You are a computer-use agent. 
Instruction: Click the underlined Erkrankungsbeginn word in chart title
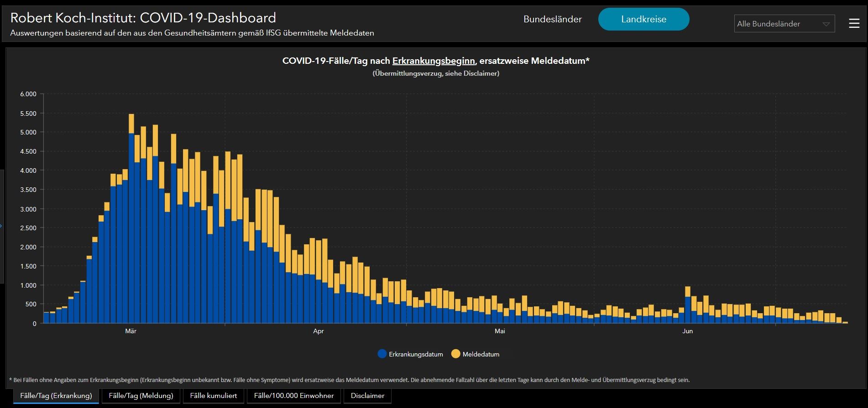434,61
